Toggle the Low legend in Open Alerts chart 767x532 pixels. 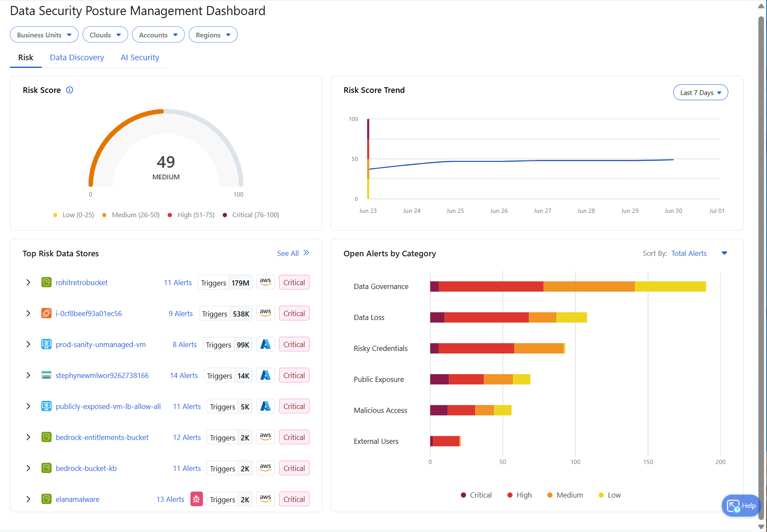coord(609,495)
